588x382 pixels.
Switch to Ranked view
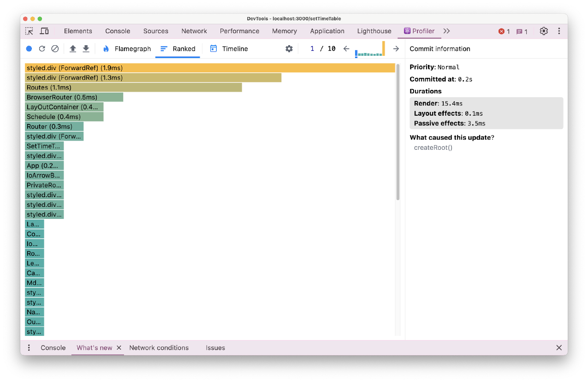click(178, 49)
